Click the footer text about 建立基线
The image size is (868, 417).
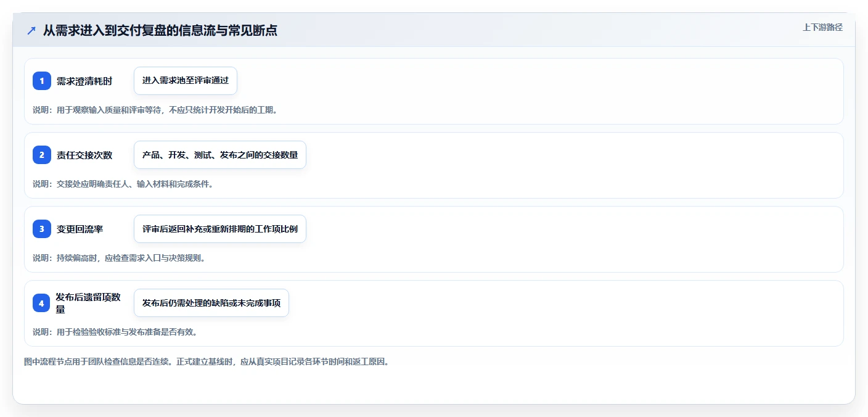point(207,362)
